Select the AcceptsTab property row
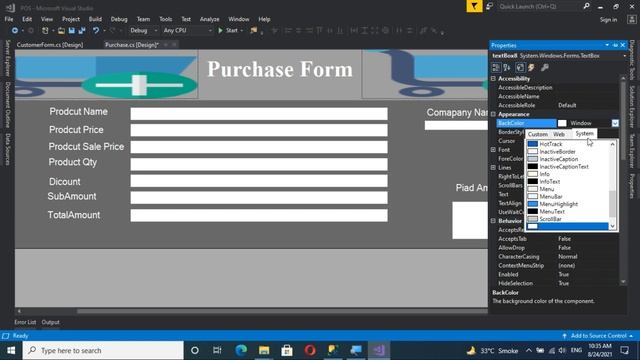The image size is (640, 360). [557, 239]
